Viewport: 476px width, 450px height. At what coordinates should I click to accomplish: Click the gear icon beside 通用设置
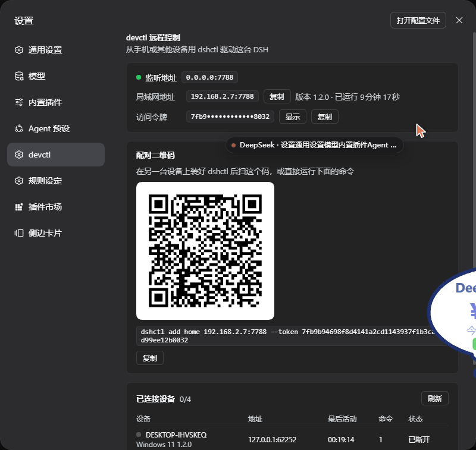coord(19,50)
